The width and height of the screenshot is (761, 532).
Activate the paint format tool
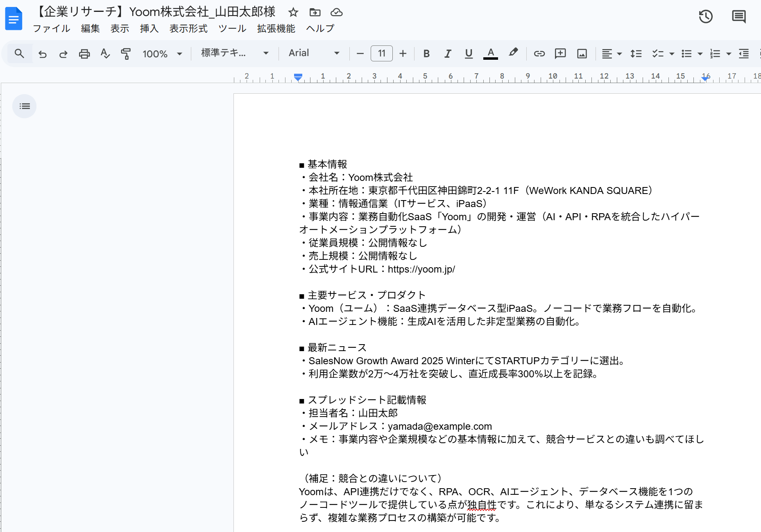(126, 54)
